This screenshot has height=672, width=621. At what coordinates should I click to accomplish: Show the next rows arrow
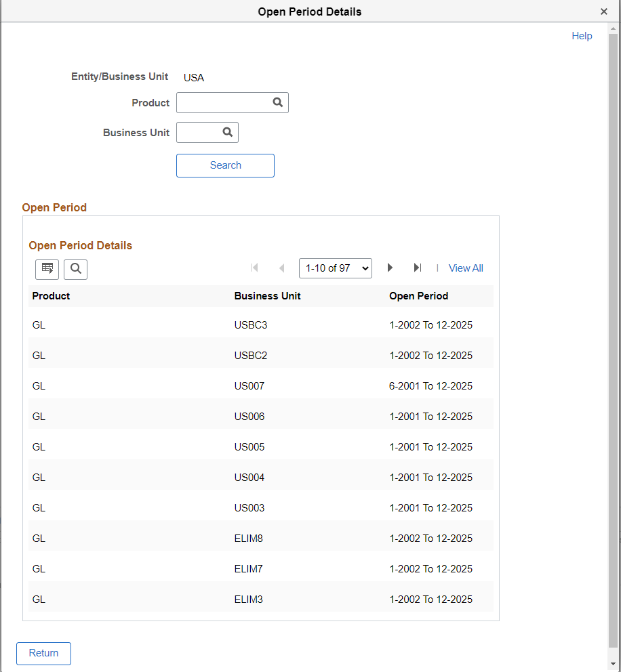pyautogui.click(x=390, y=268)
